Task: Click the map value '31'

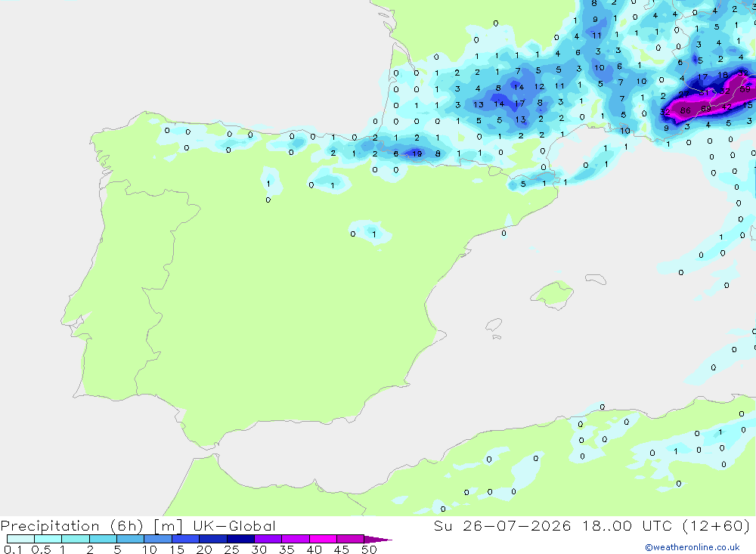Action: [x=705, y=92]
